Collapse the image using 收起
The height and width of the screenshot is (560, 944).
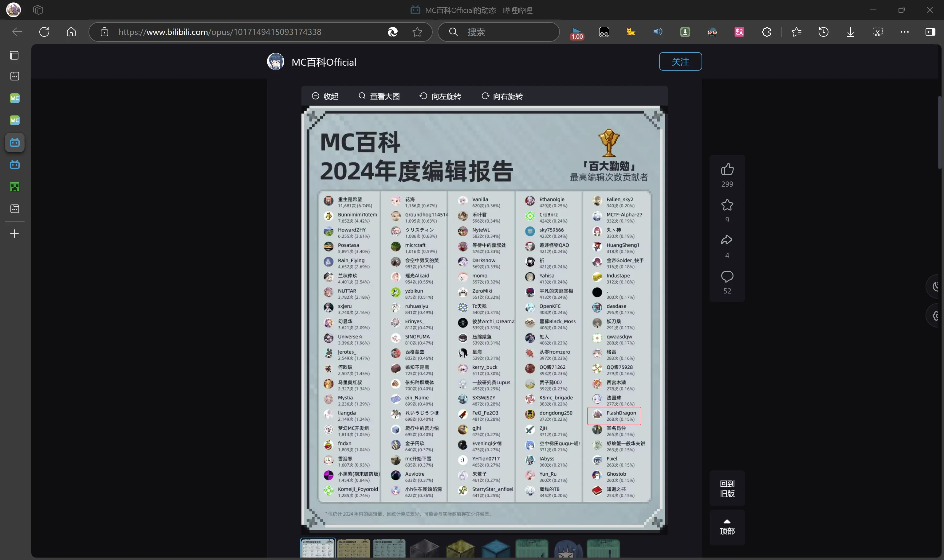[x=324, y=96]
